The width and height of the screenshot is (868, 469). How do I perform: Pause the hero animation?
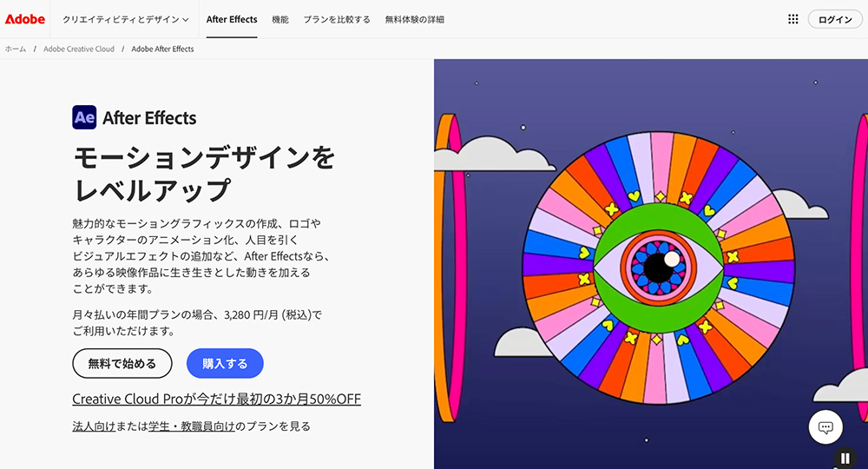(x=845, y=458)
